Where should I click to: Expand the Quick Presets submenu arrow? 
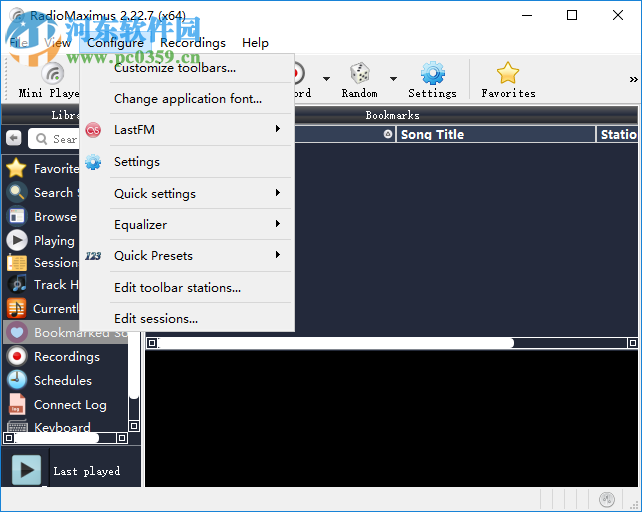tap(278, 255)
